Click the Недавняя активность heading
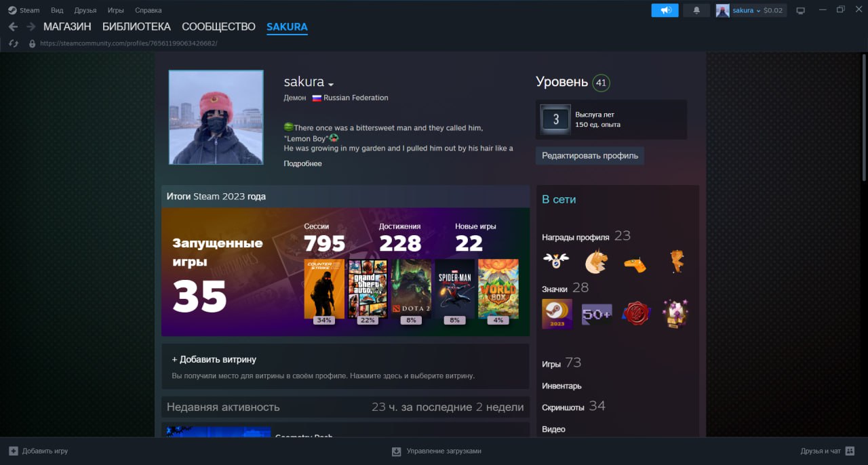The width and height of the screenshot is (868, 465). (x=223, y=407)
